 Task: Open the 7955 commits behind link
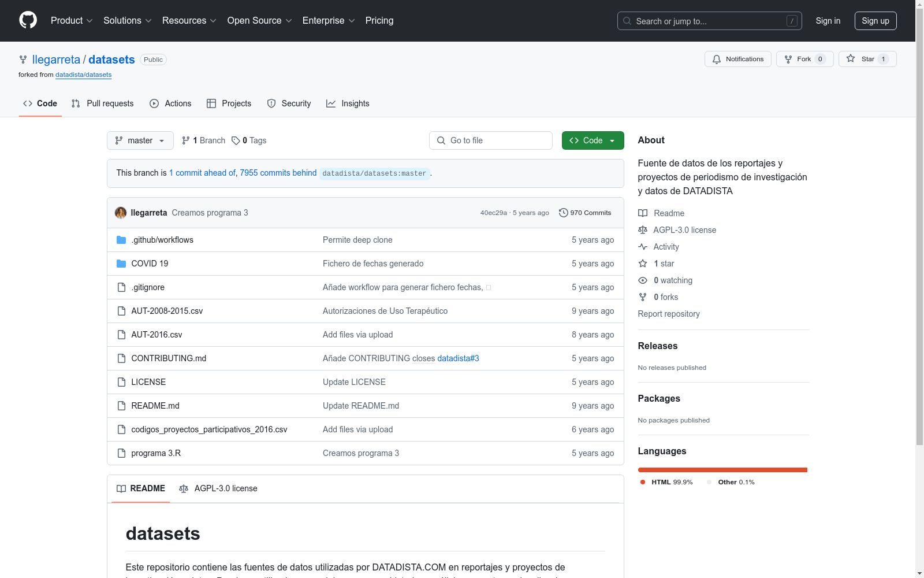tap(278, 173)
